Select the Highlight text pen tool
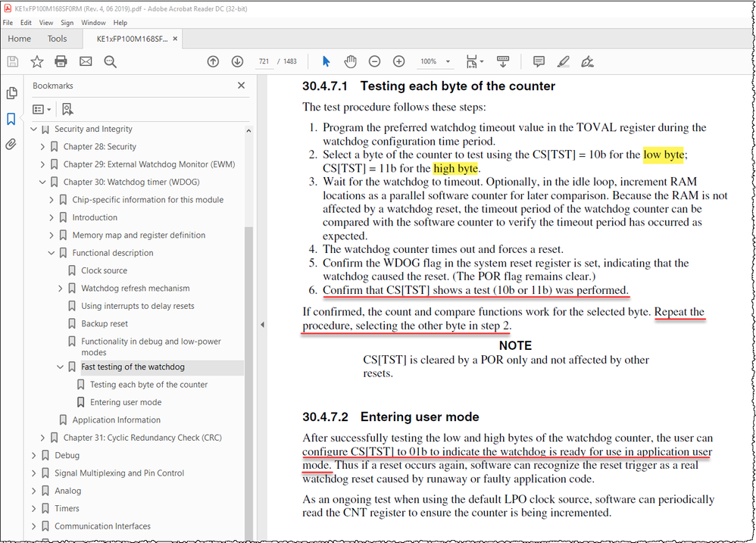This screenshot has width=756, height=543. [x=563, y=61]
